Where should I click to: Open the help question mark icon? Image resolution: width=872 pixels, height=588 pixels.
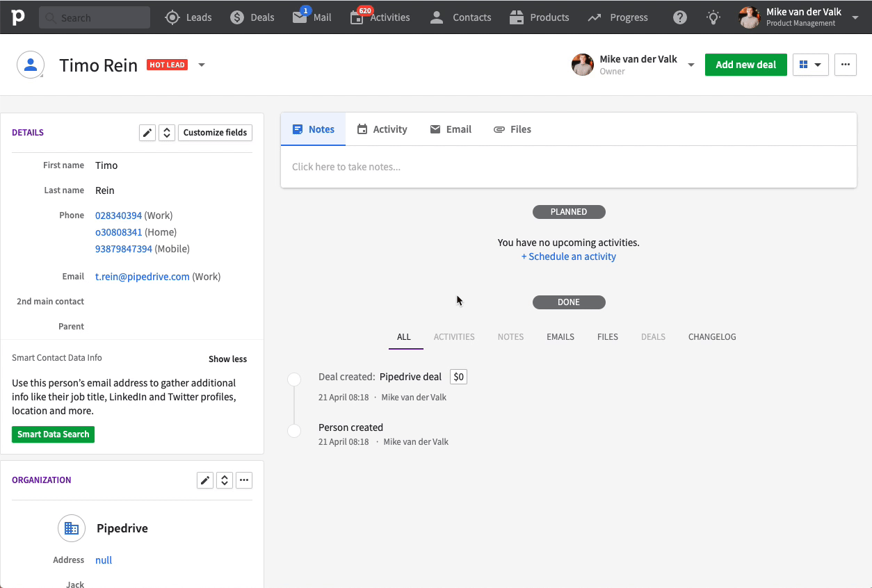(680, 17)
